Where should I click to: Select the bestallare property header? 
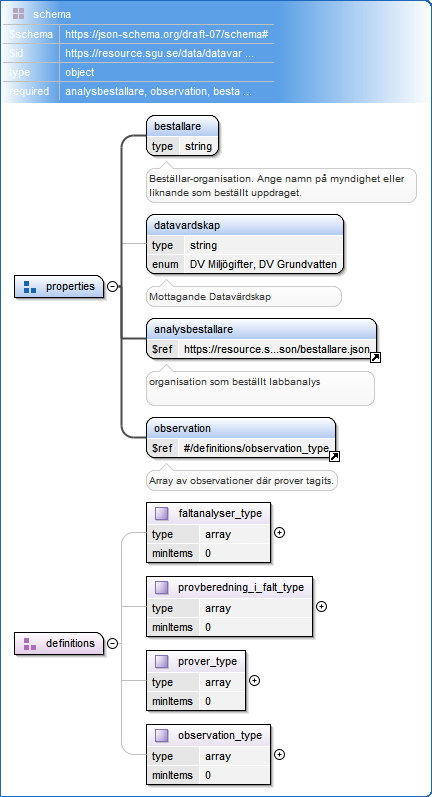182,126
